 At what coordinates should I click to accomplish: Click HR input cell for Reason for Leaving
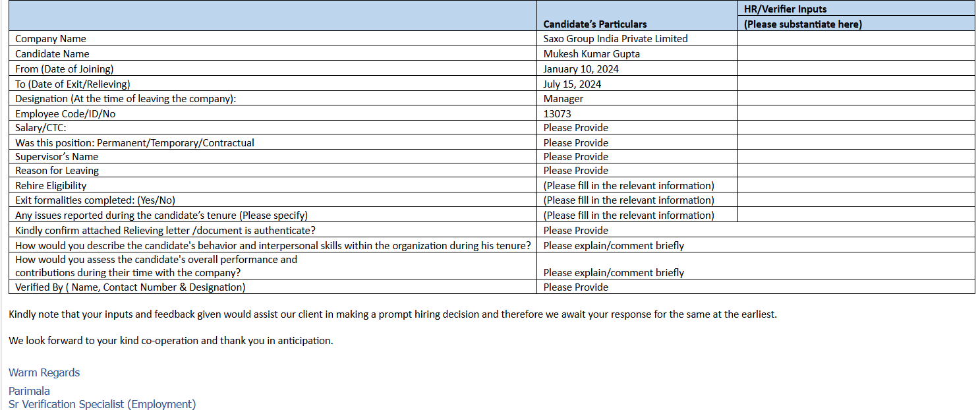coord(855,171)
